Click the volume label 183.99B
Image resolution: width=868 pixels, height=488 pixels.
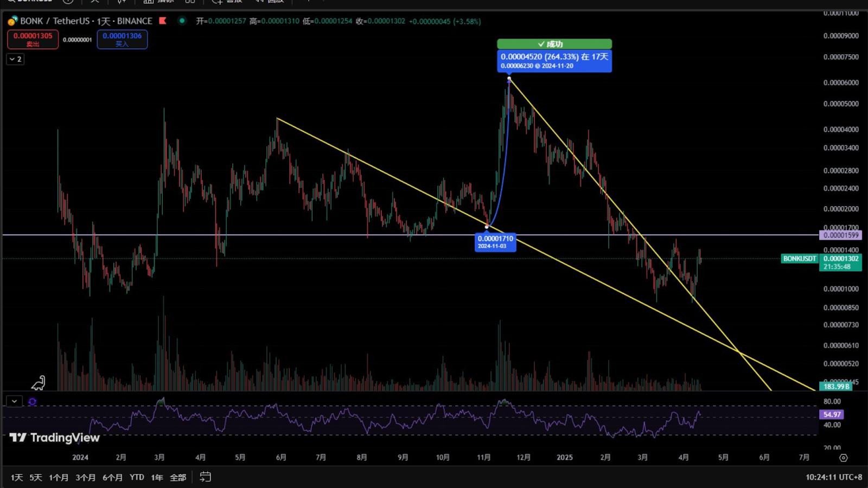pyautogui.click(x=836, y=386)
